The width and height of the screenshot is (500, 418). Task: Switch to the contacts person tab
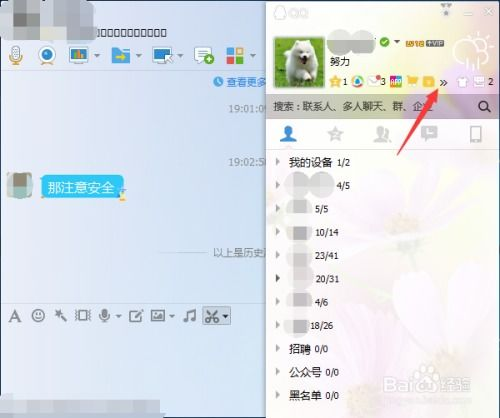288,134
